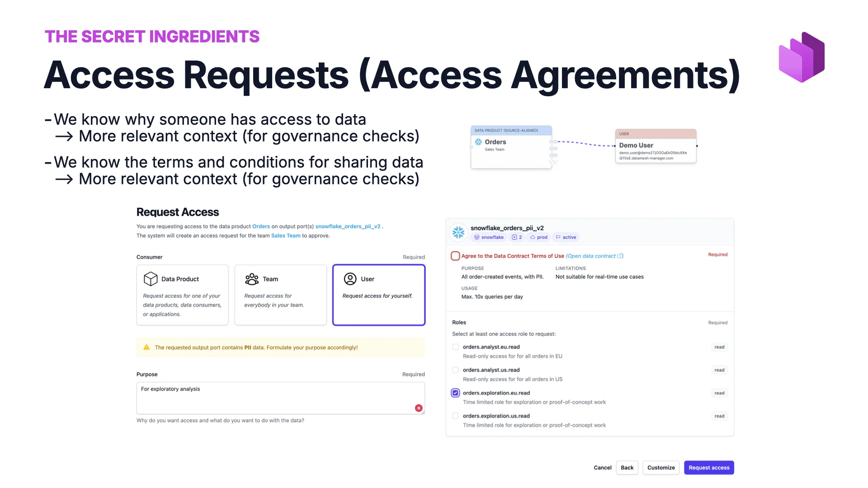Screen dimensions: 868x488
Task: Click the snowflake database badge icon
Action: pos(476,237)
